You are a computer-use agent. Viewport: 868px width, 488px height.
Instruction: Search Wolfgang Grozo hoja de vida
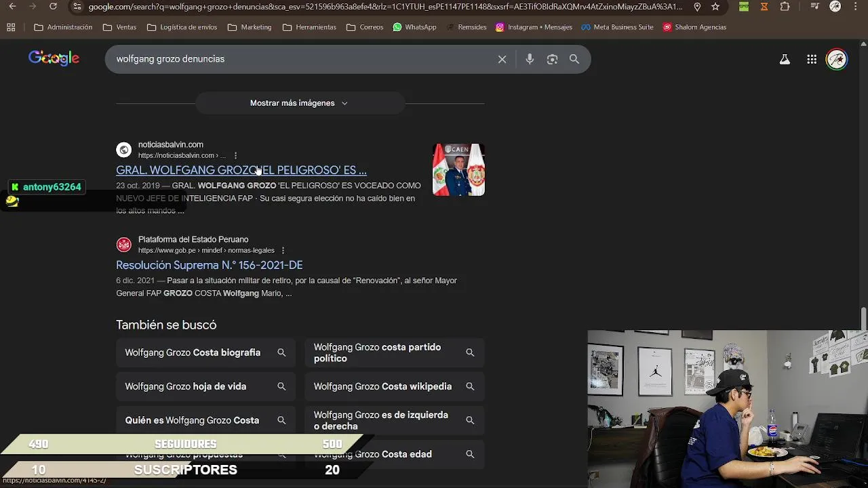(205, 386)
